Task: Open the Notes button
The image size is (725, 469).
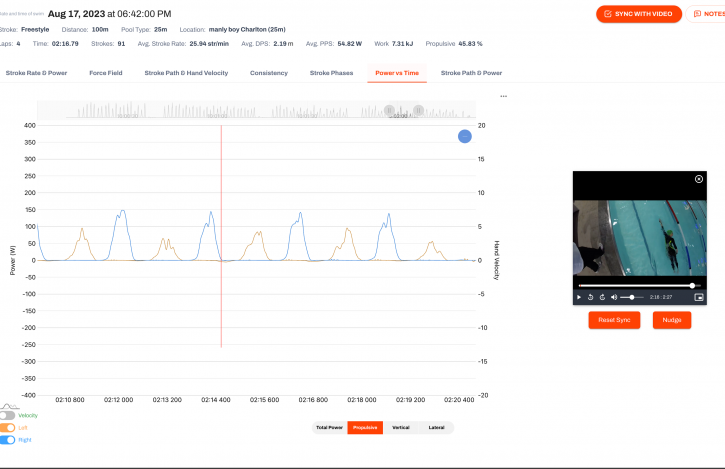Action: [707, 14]
